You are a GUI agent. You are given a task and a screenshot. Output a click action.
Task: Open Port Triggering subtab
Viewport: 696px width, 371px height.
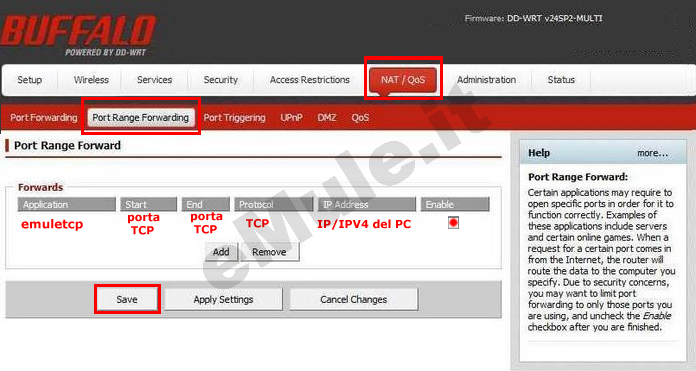click(x=234, y=118)
